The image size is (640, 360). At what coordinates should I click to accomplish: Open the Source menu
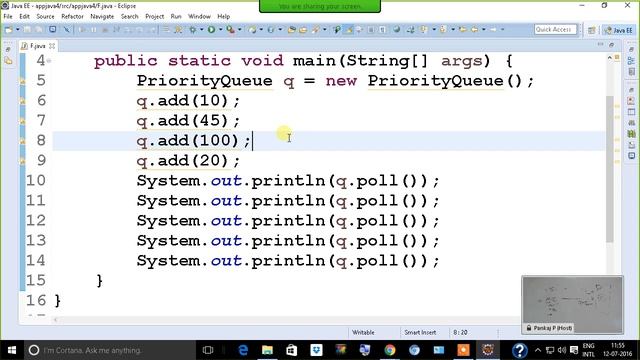[x=45, y=16]
